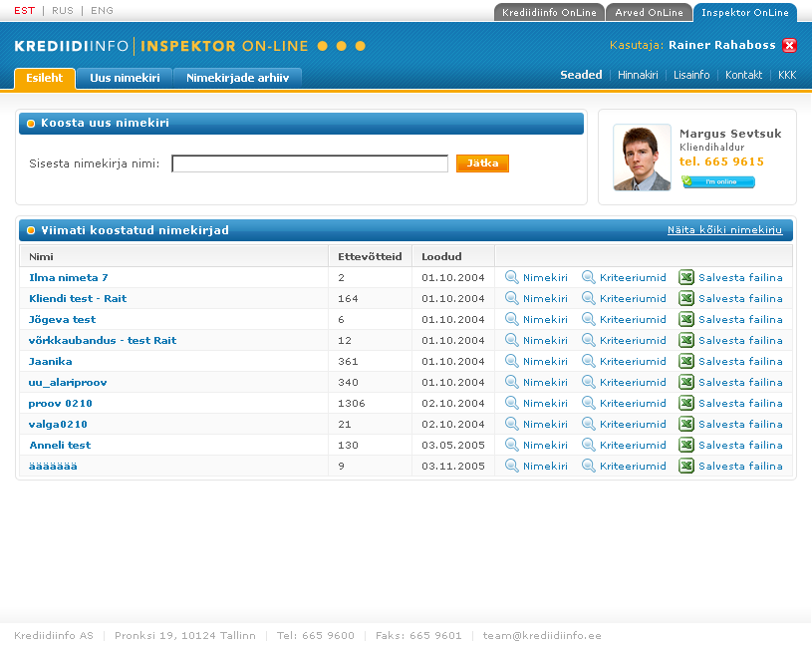Click the Excel icon in the uu_alariproov row

(686, 382)
